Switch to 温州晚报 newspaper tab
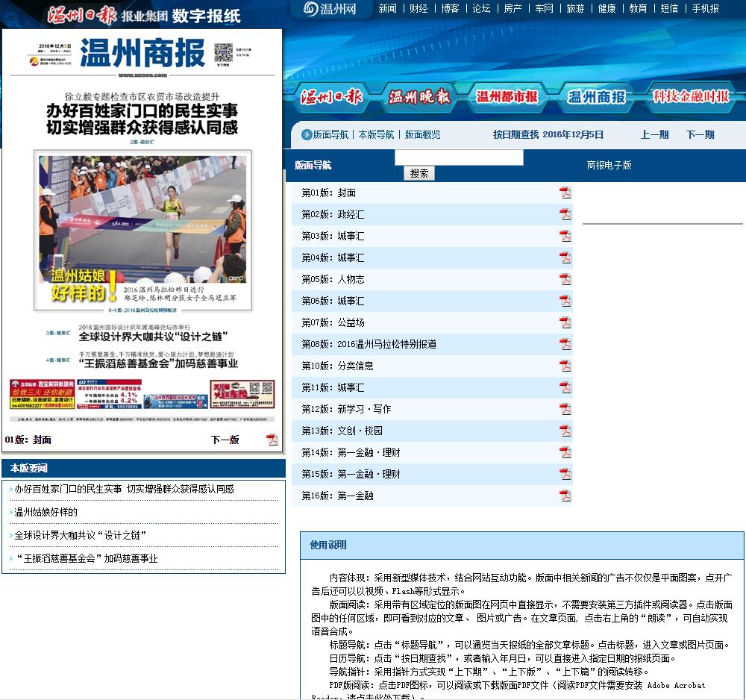The image size is (746, 700). (x=419, y=96)
